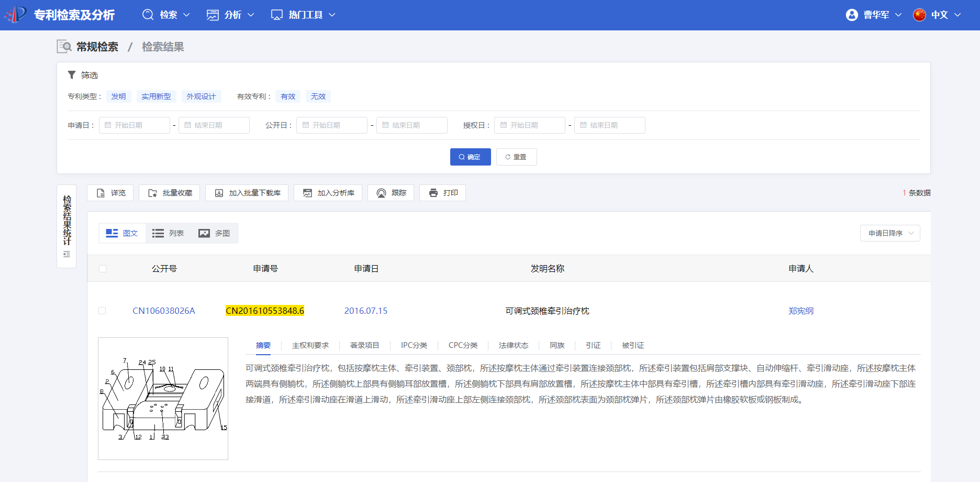This screenshot has width=980, height=482.
Task: Select the 引证 citations tab
Action: point(593,345)
